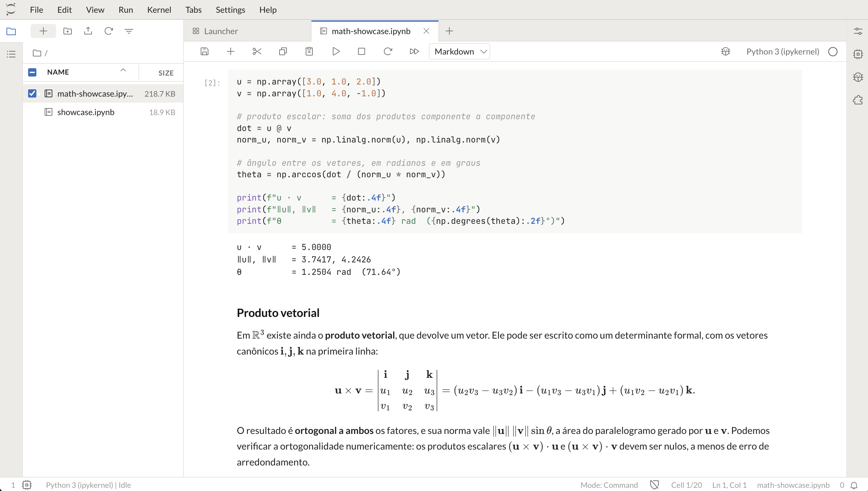Open the table of contents sidebar

11,54
